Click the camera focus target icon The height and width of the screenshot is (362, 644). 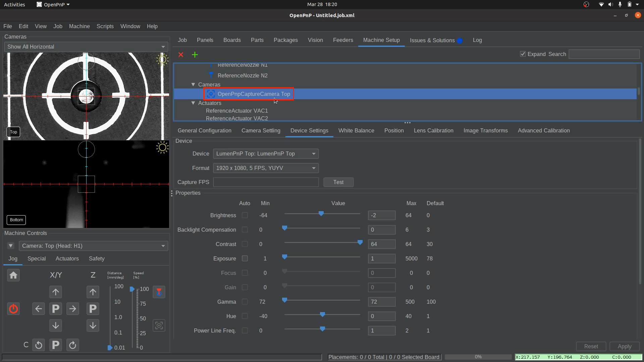(x=159, y=325)
